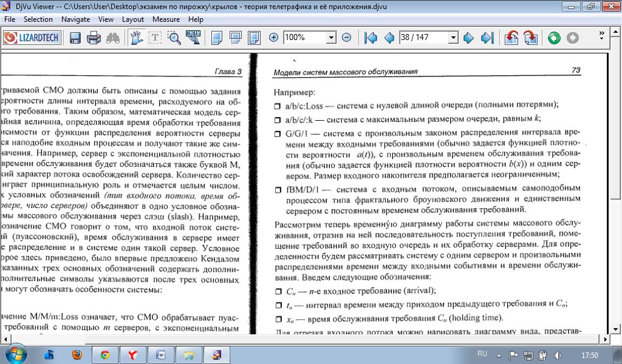Open the Measure menu

pos(166,19)
